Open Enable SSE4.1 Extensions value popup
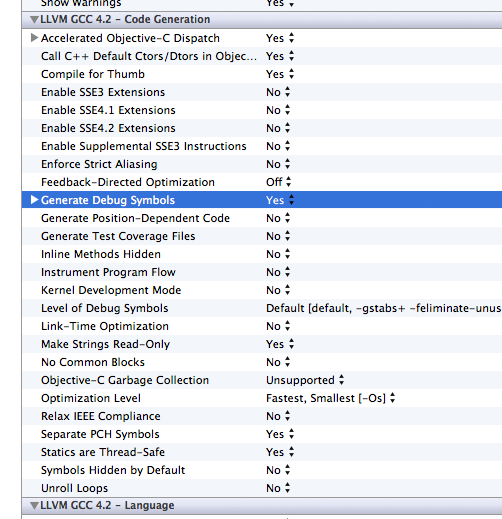This screenshot has height=519, width=502. pyautogui.click(x=278, y=110)
